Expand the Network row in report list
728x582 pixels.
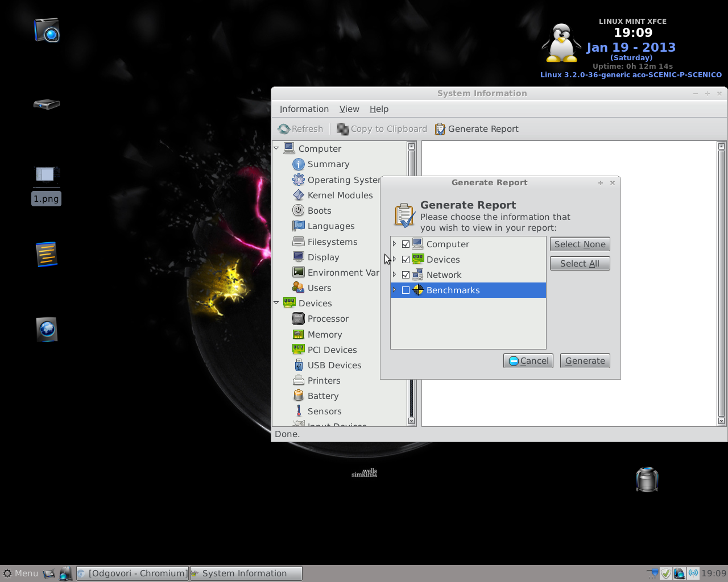tap(394, 275)
